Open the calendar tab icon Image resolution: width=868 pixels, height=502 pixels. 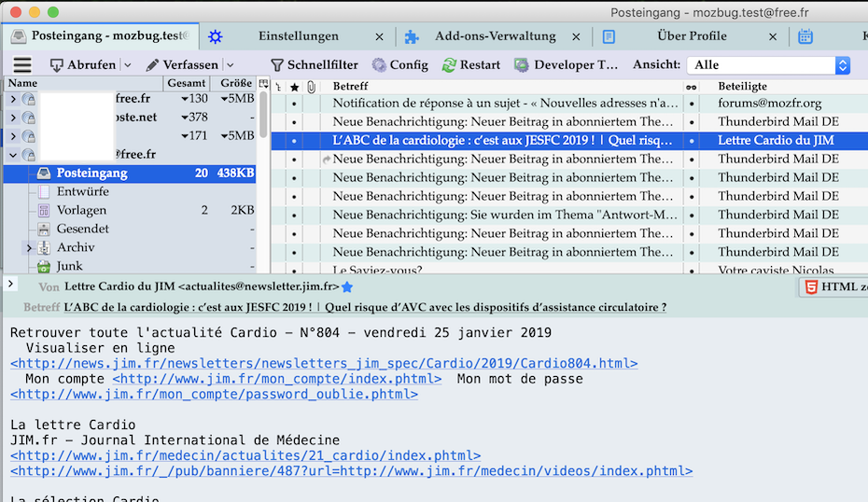pos(805,36)
